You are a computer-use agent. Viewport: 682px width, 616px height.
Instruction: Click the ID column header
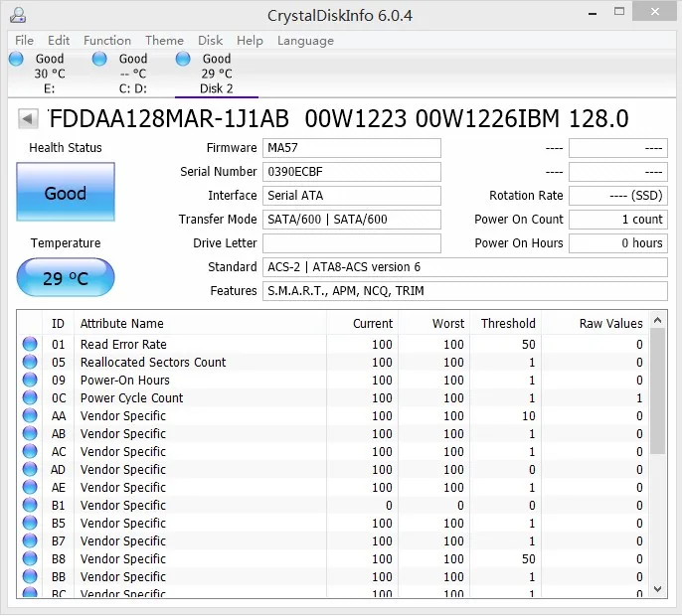click(x=58, y=324)
